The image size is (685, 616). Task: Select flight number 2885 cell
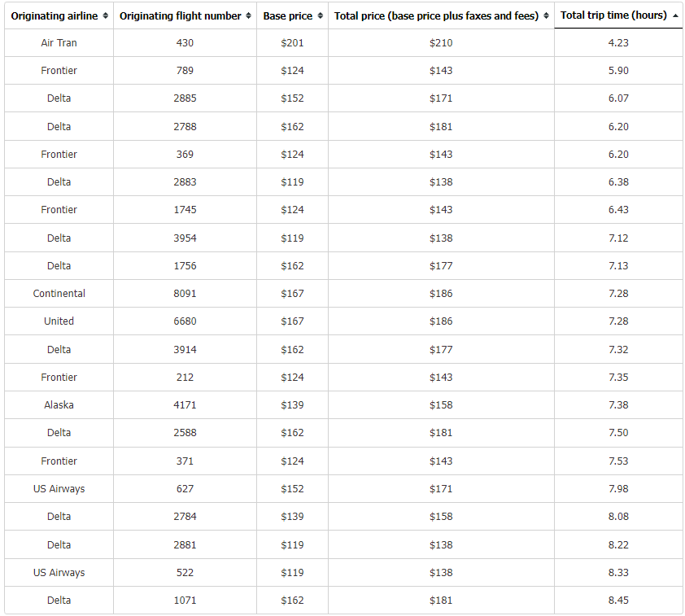185,98
